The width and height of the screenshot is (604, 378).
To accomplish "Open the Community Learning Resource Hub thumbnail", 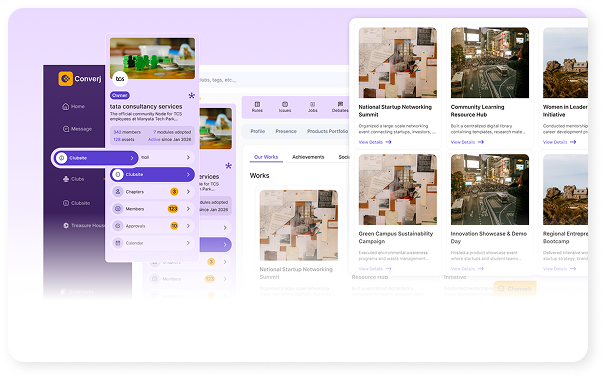I will click(490, 62).
